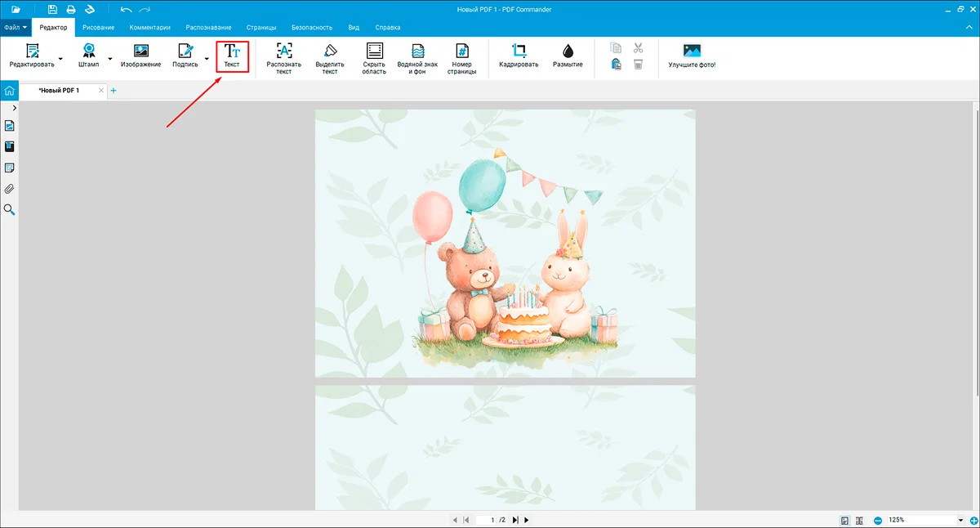The height and width of the screenshot is (528, 980).
Task: Switch to the Вид tab
Action: 354,27
